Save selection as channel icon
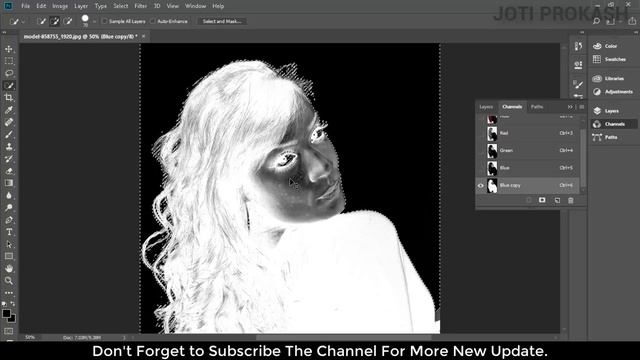Screen dimensions: 640x360 (542, 200)
